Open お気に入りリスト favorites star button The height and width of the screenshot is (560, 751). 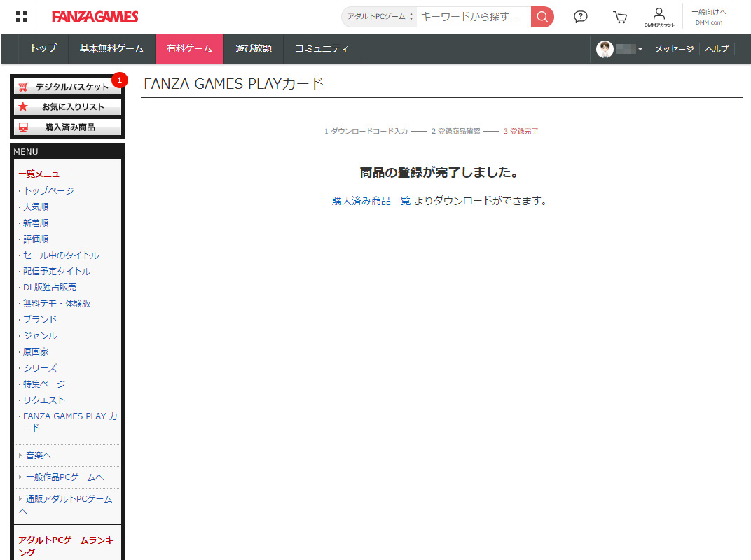pos(68,107)
